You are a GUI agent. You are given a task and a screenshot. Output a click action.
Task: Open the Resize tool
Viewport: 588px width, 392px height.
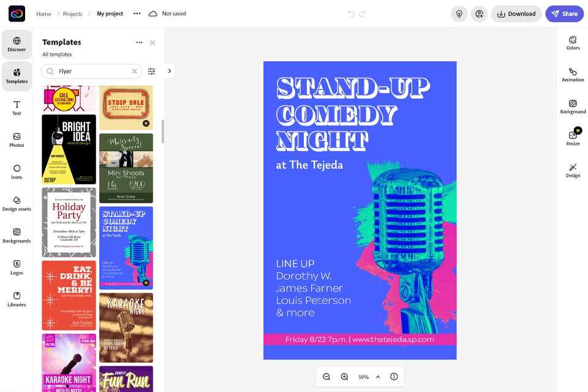[x=573, y=137]
